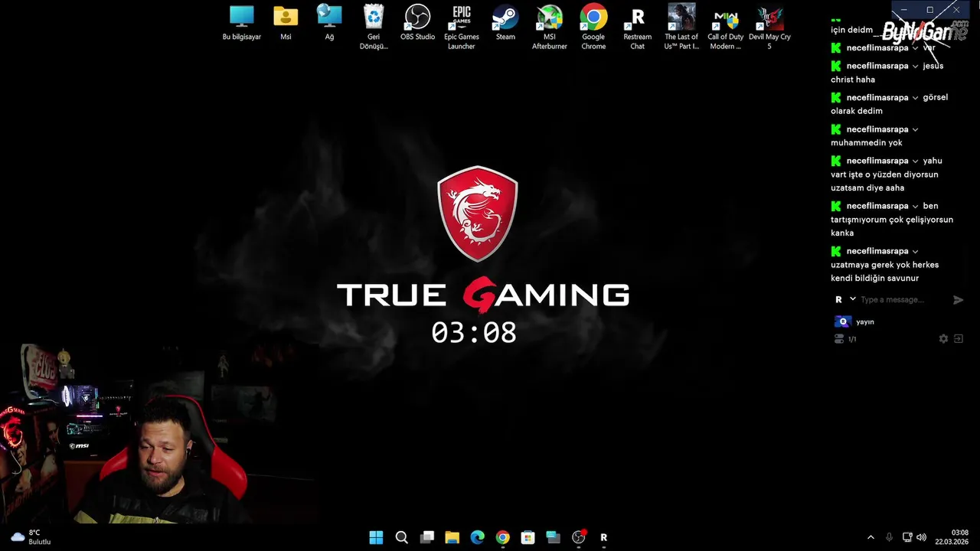
Task: Toggle the microphone icon in the system tray
Action: (889, 537)
